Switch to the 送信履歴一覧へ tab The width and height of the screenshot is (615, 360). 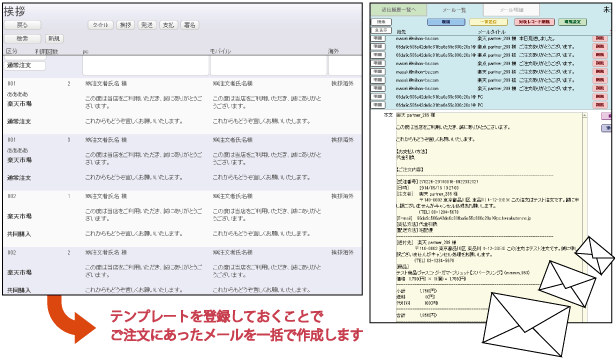pyautogui.click(x=398, y=10)
